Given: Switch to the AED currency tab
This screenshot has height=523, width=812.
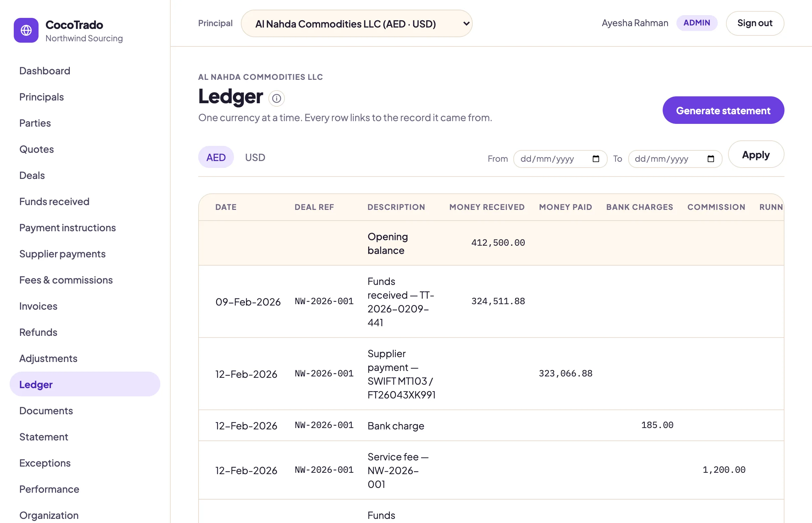Looking at the screenshot, I should (x=216, y=157).
